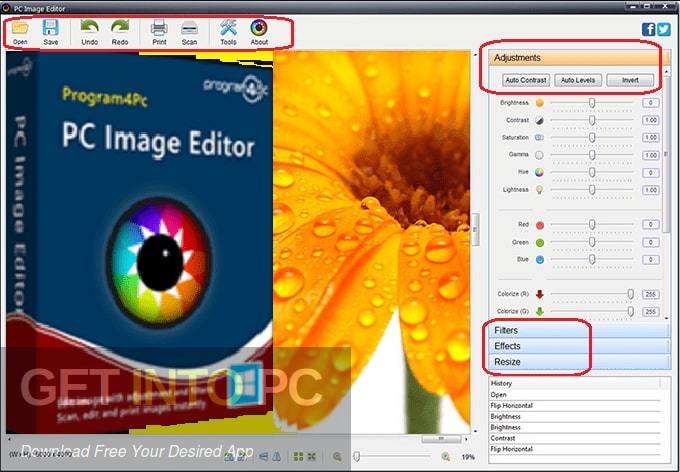
Task: Start a Scan from the toolbar
Action: [x=190, y=28]
